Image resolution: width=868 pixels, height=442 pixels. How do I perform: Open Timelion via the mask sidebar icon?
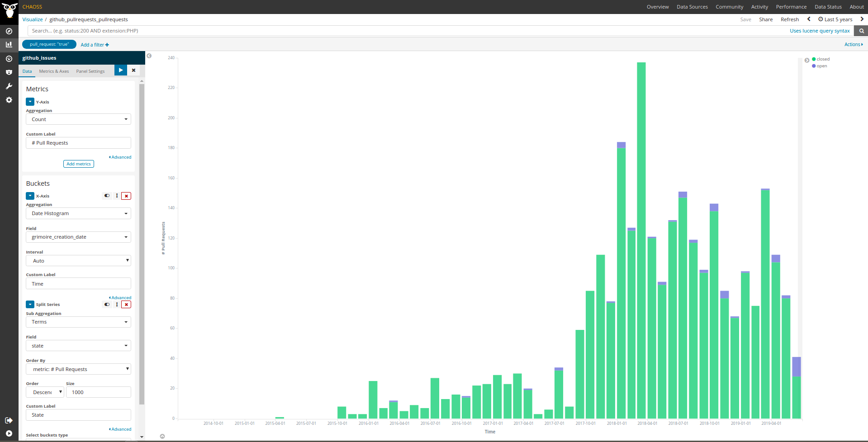click(x=9, y=72)
